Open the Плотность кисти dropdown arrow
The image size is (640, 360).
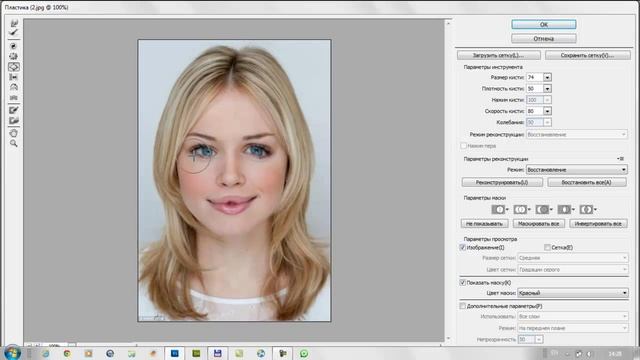tap(547, 89)
